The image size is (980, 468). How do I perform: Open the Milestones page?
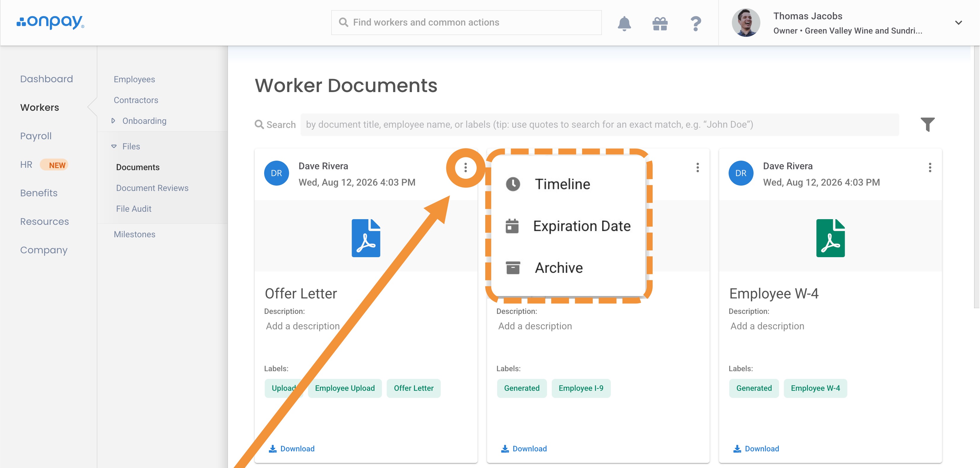[x=134, y=234]
